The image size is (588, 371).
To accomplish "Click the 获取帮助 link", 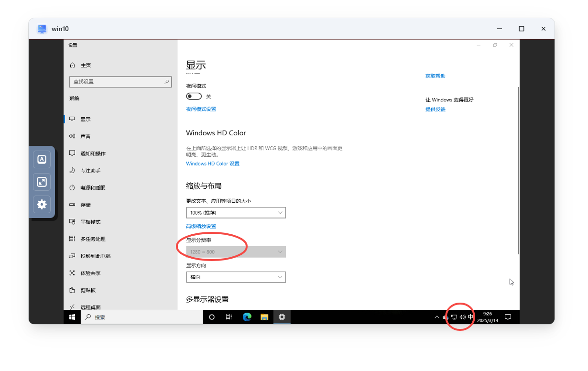I will pos(435,76).
